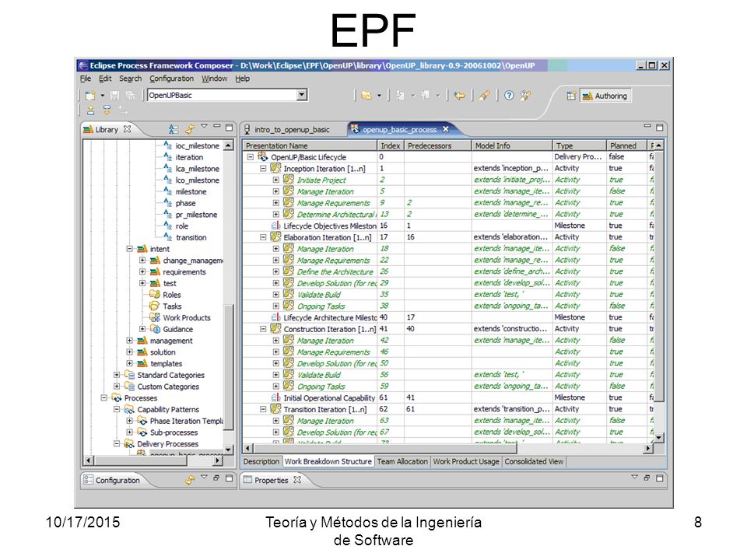Click the Presentation Name column header
This screenshot has height=560, width=747.
click(x=310, y=145)
